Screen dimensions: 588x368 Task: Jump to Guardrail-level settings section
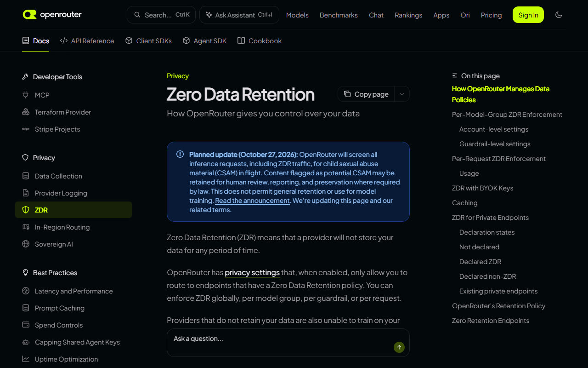tap(495, 144)
